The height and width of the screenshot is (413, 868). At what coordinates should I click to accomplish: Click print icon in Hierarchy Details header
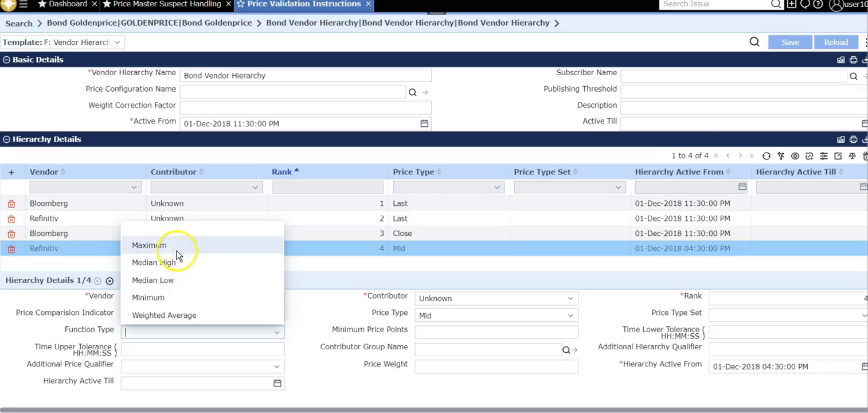click(854, 139)
